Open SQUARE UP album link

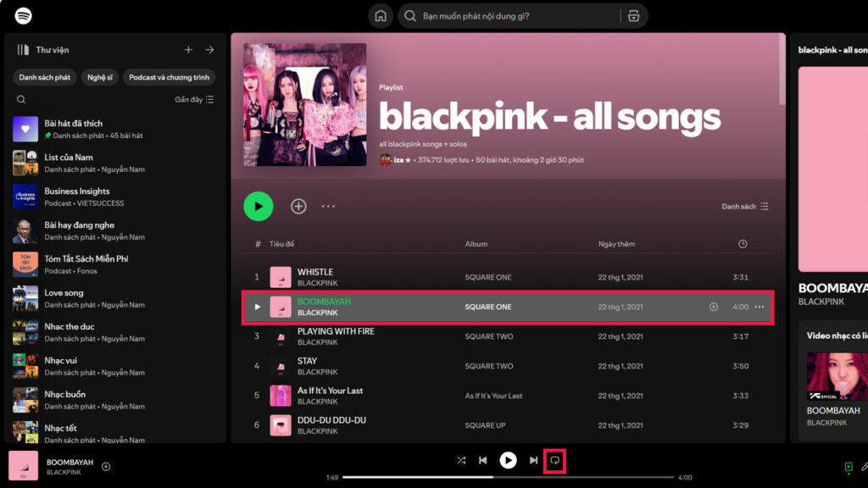(485, 425)
